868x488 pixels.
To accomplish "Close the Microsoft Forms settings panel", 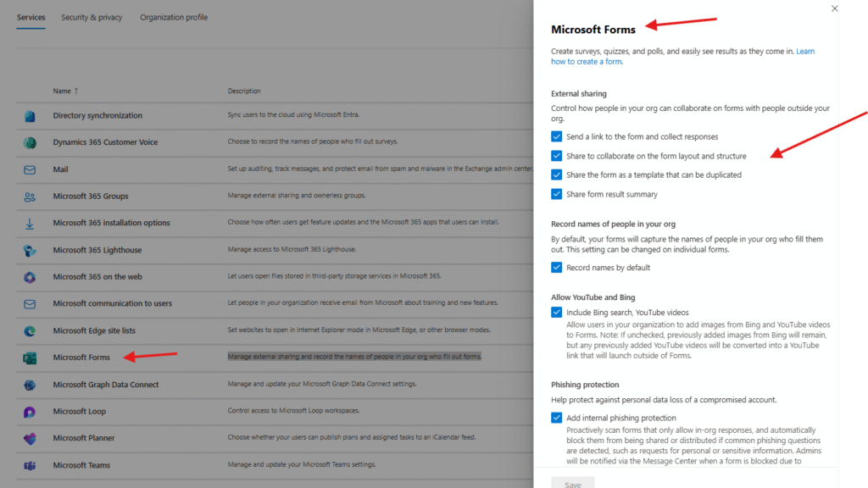I will click(x=834, y=8).
